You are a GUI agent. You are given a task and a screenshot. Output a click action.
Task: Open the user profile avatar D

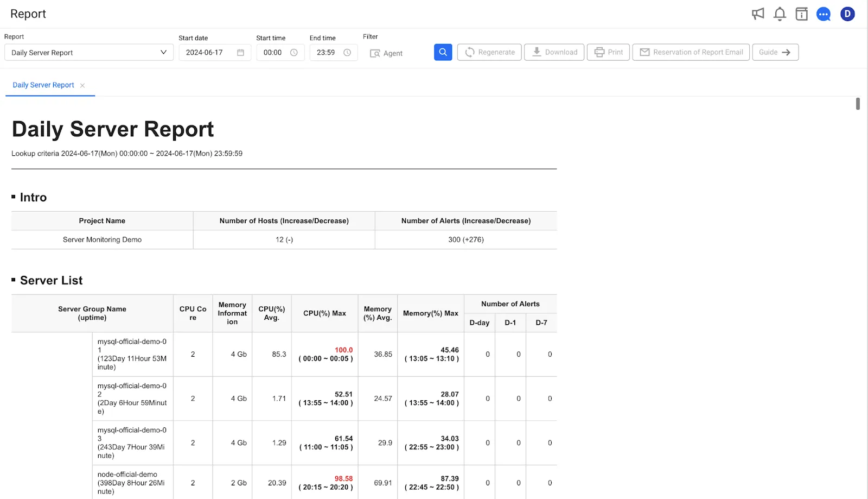tap(847, 14)
